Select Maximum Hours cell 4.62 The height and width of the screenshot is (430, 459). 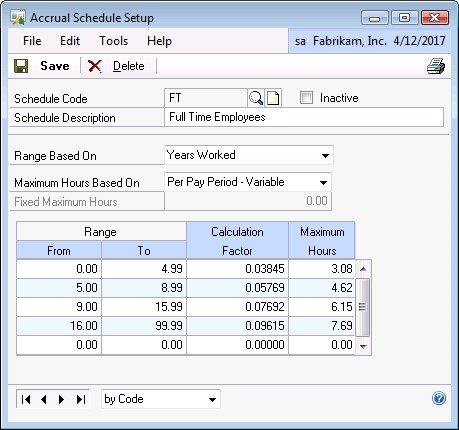pyautogui.click(x=322, y=288)
